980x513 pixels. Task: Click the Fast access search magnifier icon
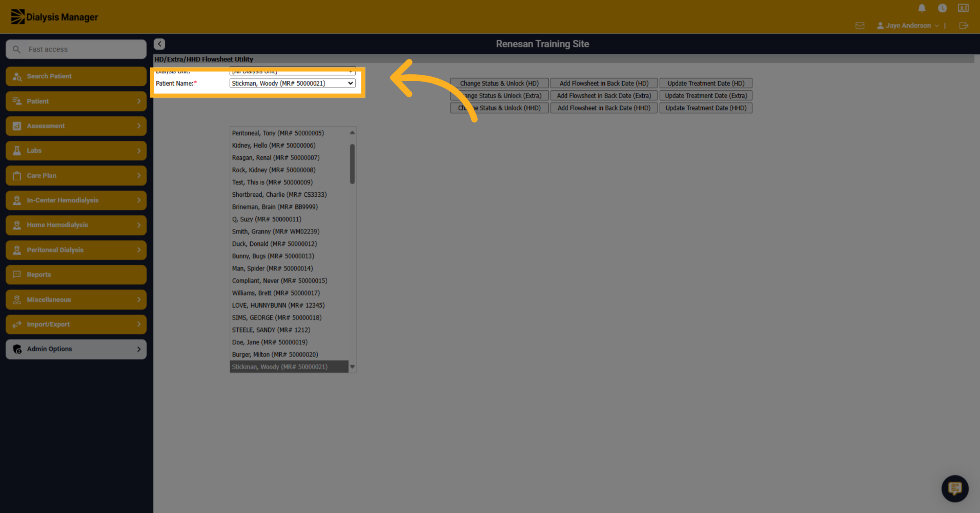click(x=17, y=49)
